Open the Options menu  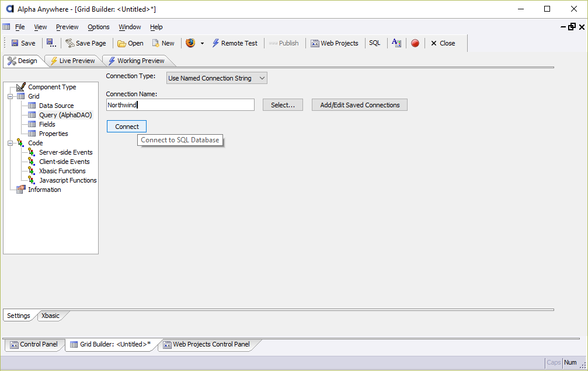tap(99, 27)
